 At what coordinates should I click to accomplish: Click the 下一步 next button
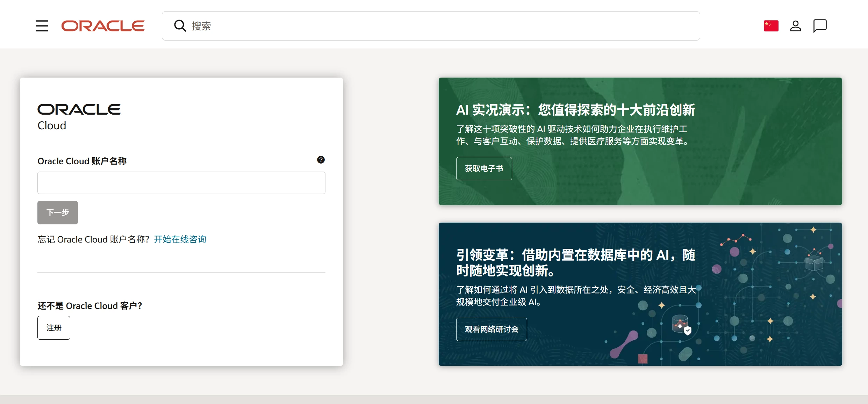(x=58, y=212)
